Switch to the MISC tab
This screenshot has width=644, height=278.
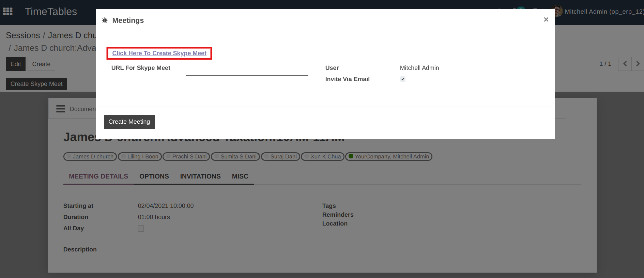240,176
